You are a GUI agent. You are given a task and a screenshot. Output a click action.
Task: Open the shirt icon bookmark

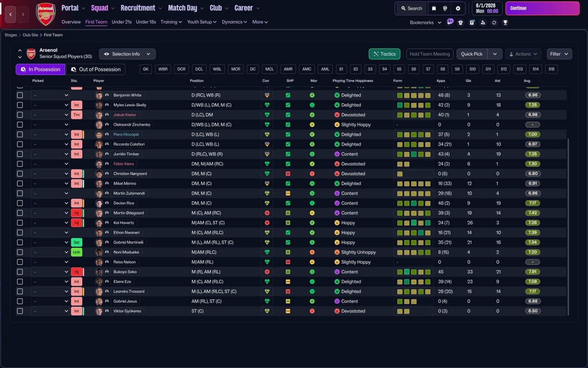click(x=461, y=23)
